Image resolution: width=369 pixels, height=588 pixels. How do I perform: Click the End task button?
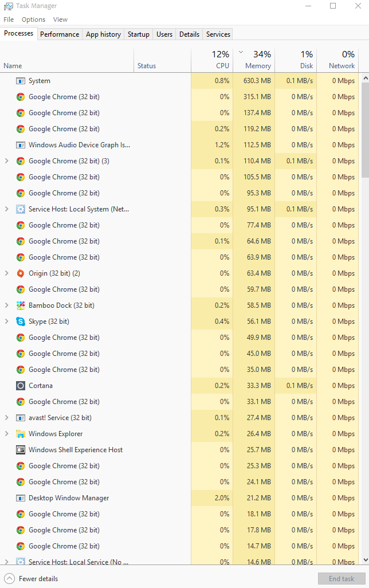[x=341, y=579]
